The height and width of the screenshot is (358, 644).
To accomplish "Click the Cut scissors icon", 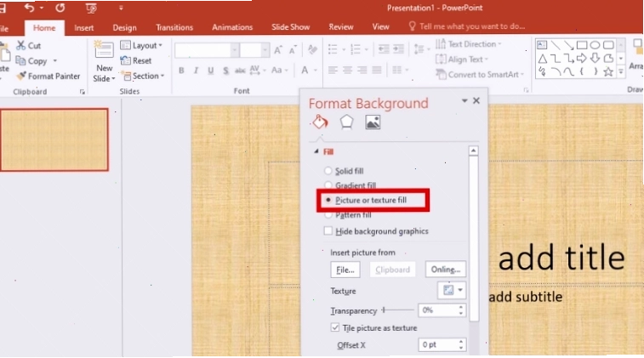I will tap(20, 46).
